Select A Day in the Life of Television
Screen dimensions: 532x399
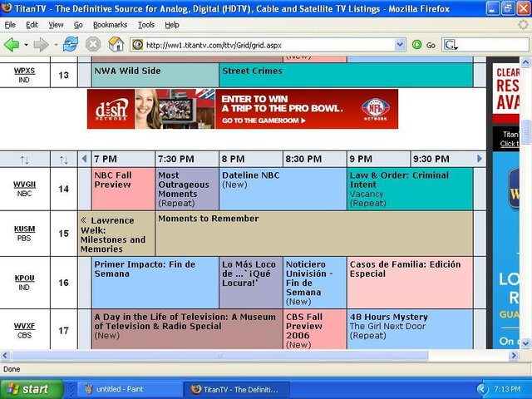tap(187, 329)
